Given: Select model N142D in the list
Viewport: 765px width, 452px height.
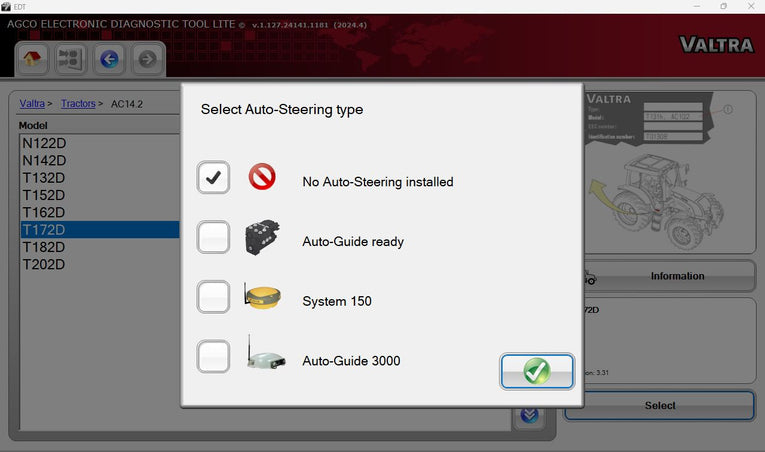Looking at the screenshot, I should 44,160.
